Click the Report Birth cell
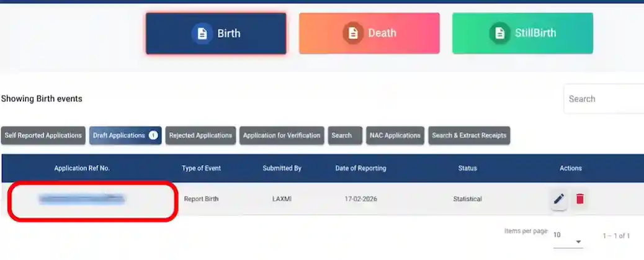This screenshot has height=260, width=644. click(x=201, y=199)
